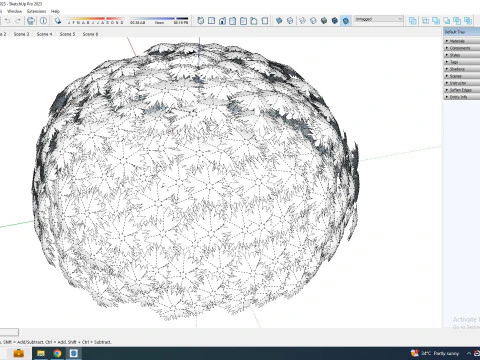This screenshot has height=360, width=480.
Task: Expand the Components tray panel
Action: tap(462, 48)
